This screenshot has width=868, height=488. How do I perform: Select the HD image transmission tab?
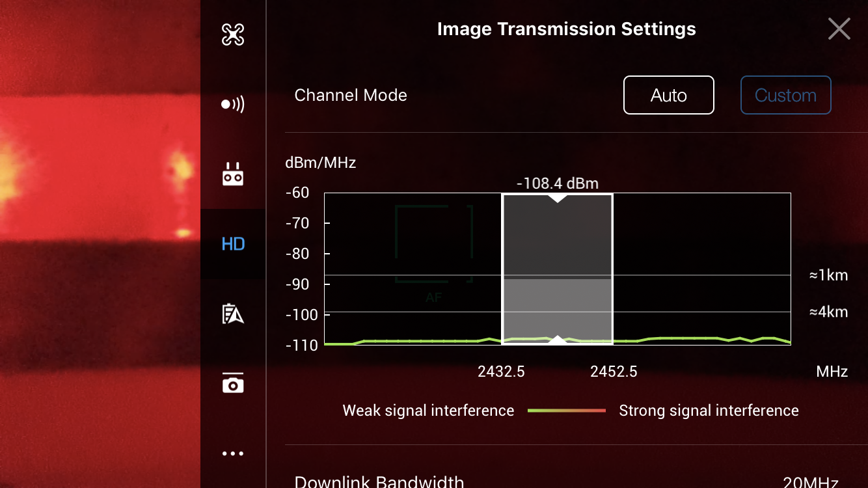[x=233, y=244]
